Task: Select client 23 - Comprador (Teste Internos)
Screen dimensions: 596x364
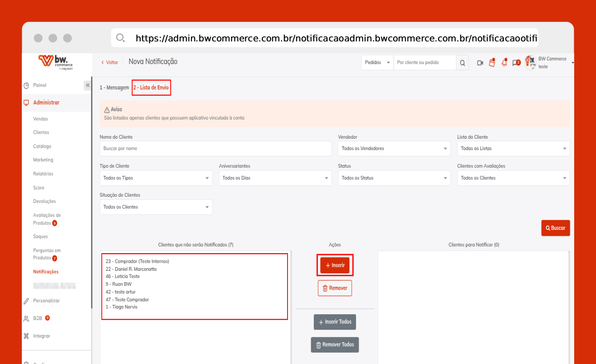Action: (137, 262)
